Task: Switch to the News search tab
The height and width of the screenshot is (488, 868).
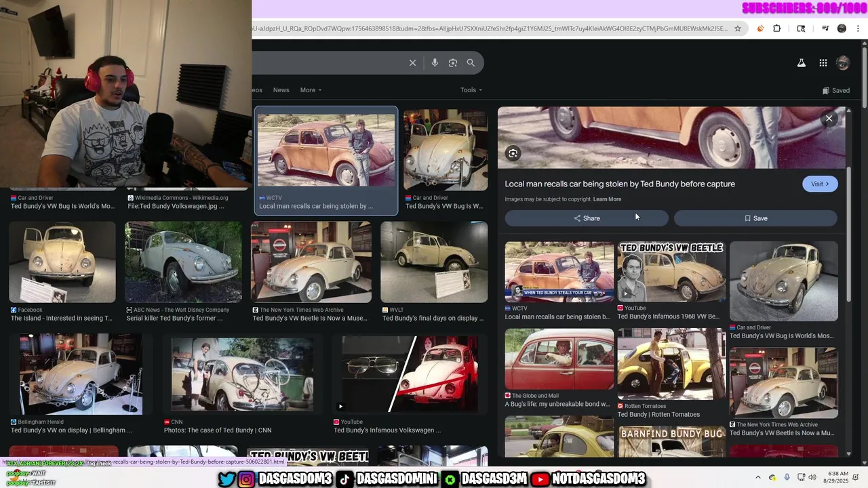Action: coord(281,90)
